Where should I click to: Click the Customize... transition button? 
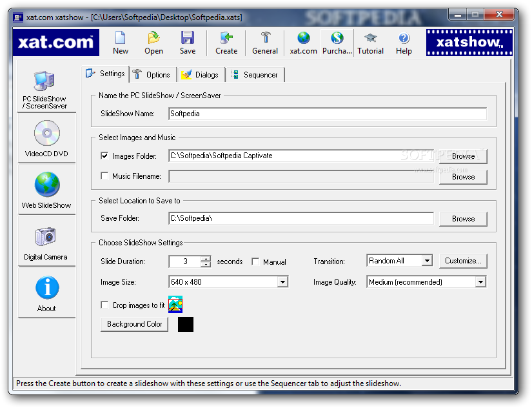[x=463, y=261]
